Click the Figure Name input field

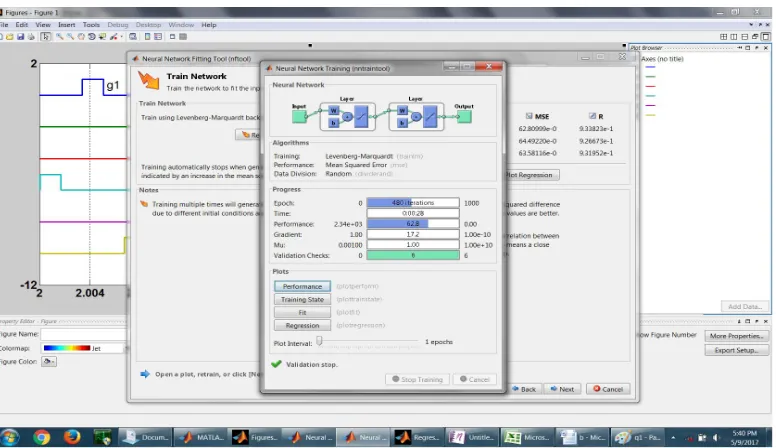tap(83, 334)
